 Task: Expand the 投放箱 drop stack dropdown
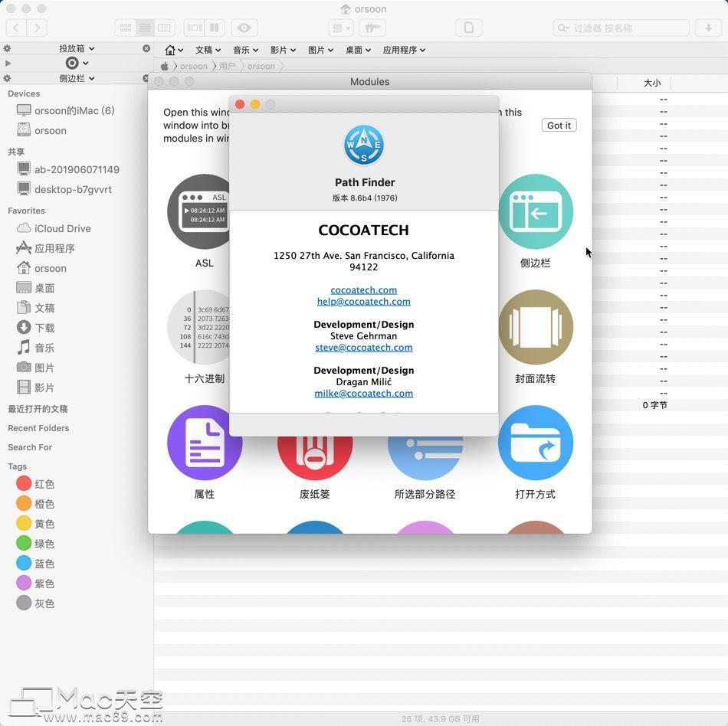point(77,48)
